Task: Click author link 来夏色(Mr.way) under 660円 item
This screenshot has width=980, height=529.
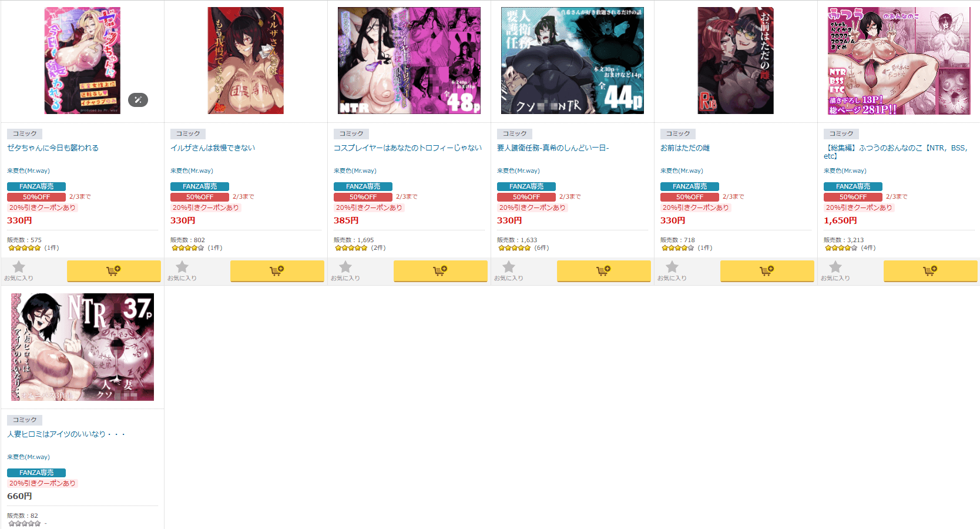Action: 28,457
